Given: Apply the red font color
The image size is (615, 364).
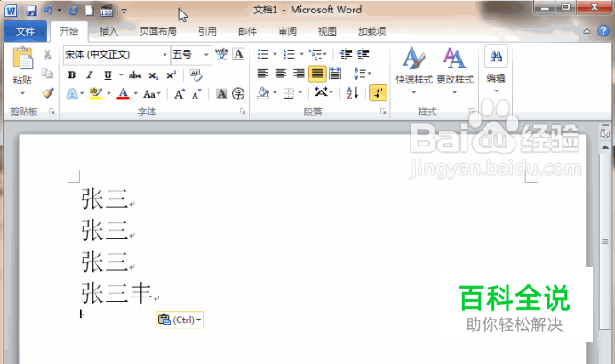Looking at the screenshot, I should click(x=124, y=93).
